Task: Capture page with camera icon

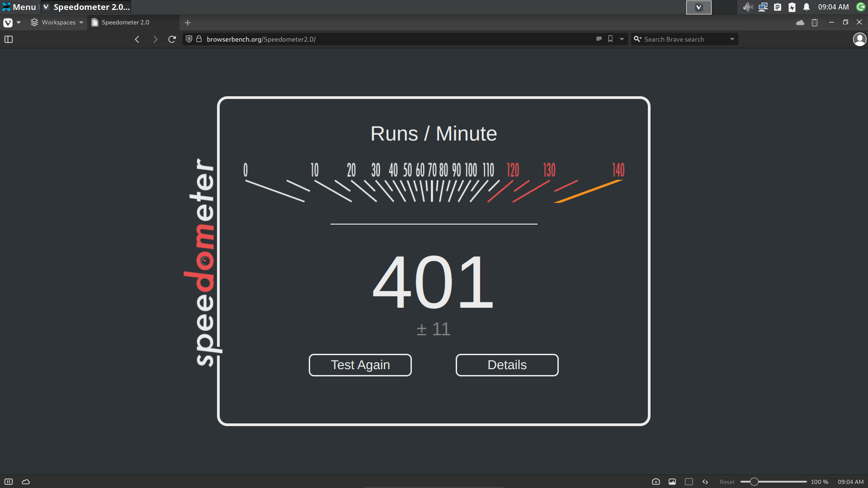Action: pyautogui.click(x=656, y=482)
